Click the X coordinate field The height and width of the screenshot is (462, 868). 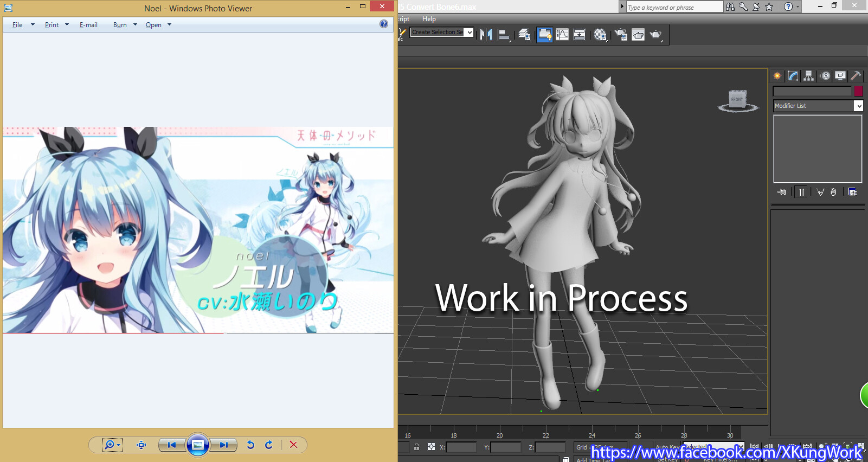(x=461, y=447)
